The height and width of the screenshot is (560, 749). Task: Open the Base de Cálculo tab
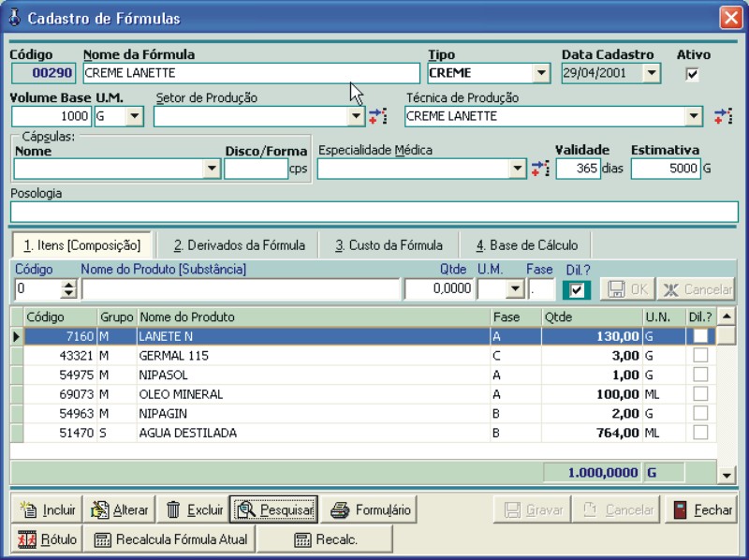click(x=526, y=245)
